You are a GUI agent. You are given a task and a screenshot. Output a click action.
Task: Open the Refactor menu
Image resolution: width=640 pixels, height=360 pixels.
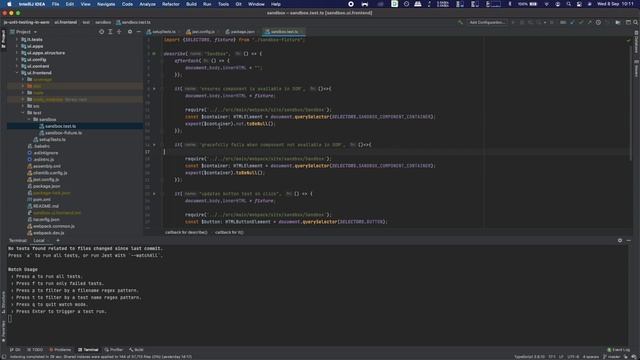tap(171, 4)
